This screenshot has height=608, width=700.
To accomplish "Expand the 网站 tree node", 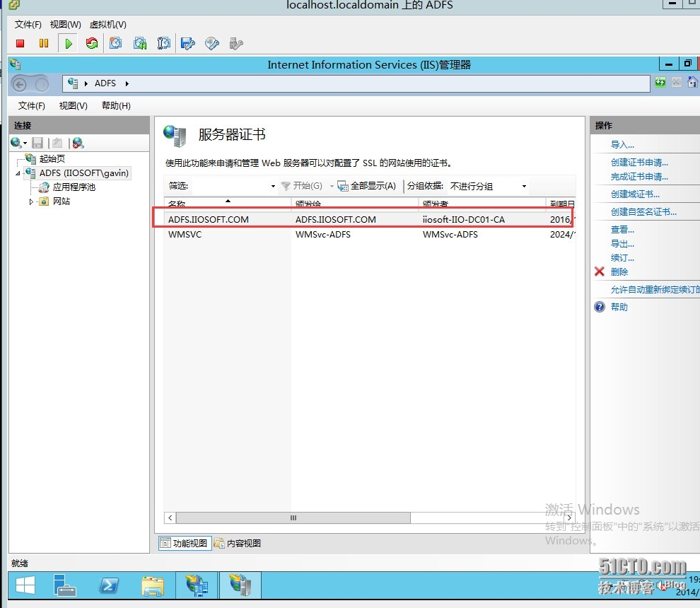I will 31,201.
